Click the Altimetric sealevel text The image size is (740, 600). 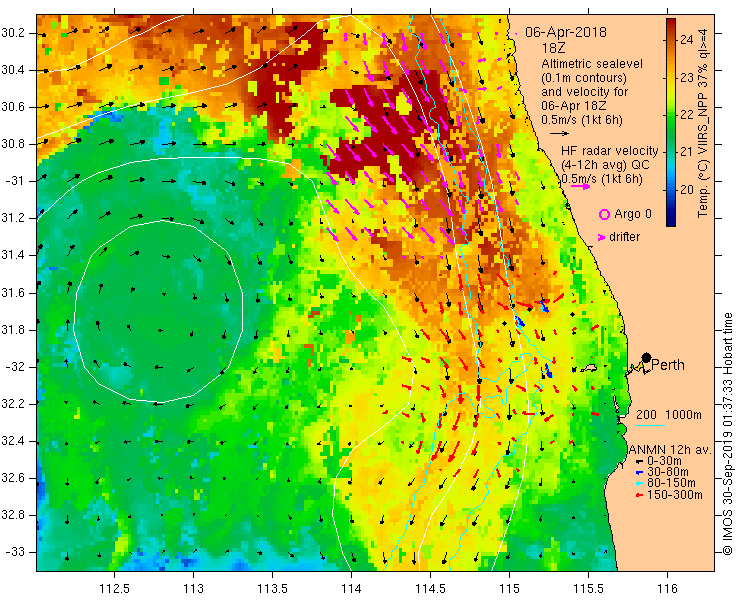coord(592,64)
